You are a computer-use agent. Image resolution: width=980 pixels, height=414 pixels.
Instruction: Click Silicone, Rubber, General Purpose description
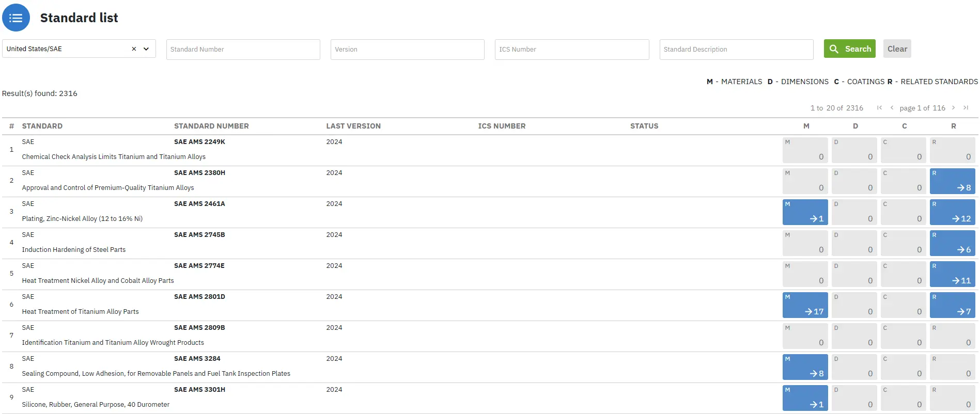click(96, 405)
